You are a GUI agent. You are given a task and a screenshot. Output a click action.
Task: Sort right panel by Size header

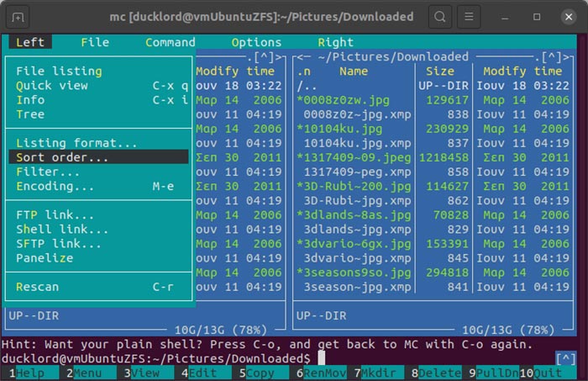click(440, 71)
